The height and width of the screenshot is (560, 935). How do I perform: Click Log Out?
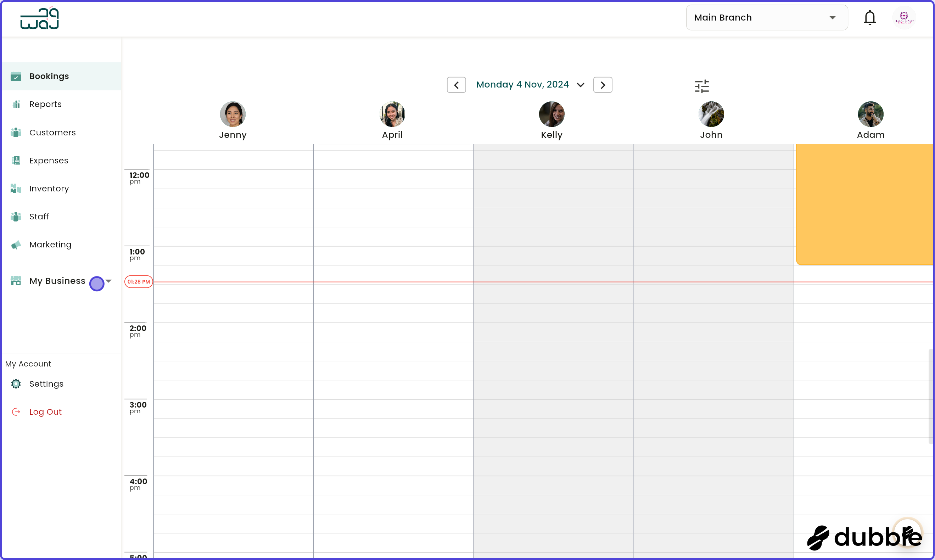45,411
